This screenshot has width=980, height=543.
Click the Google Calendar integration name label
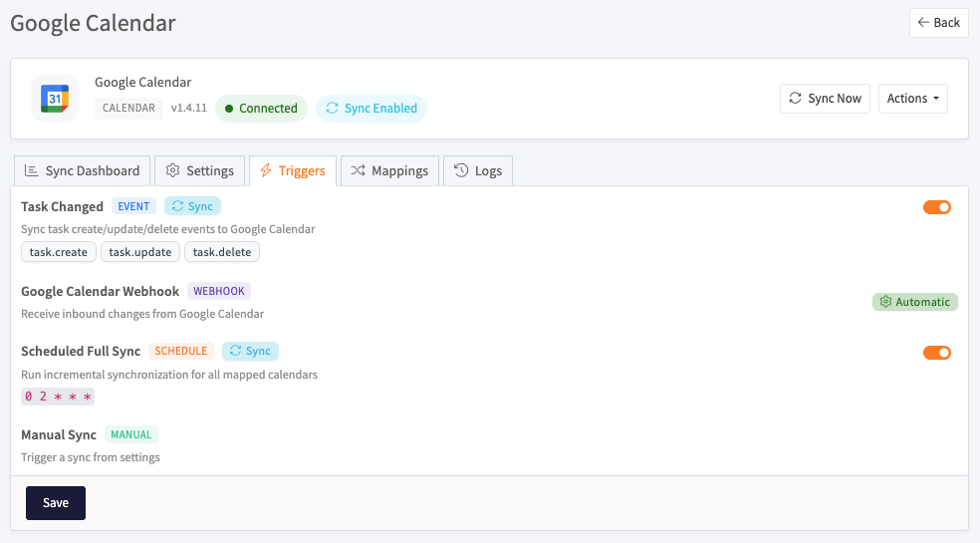tap(143, 82)
